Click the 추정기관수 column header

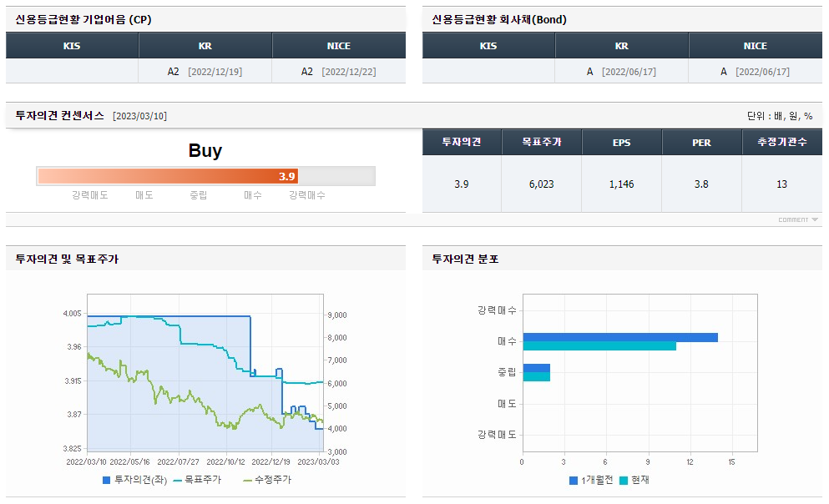pyautogui.click(x=782, y=142)
